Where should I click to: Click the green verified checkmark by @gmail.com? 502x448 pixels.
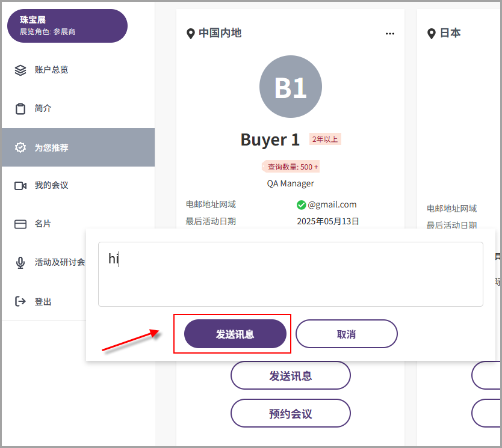click(302, 205)
